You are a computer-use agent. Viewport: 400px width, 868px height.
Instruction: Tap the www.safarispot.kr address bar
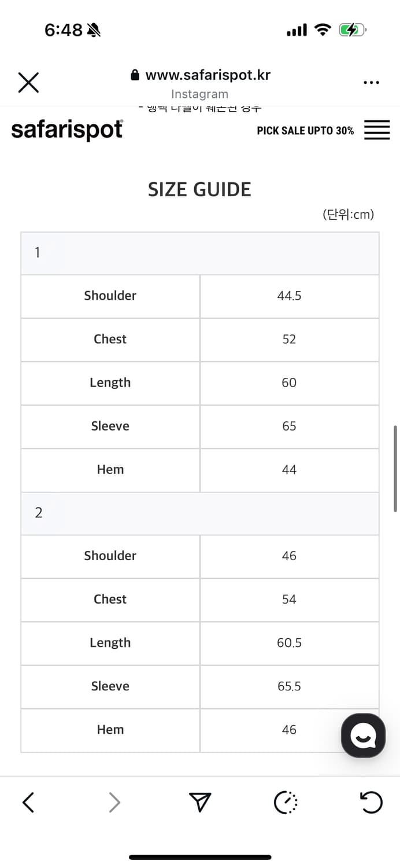click(208, 75)
